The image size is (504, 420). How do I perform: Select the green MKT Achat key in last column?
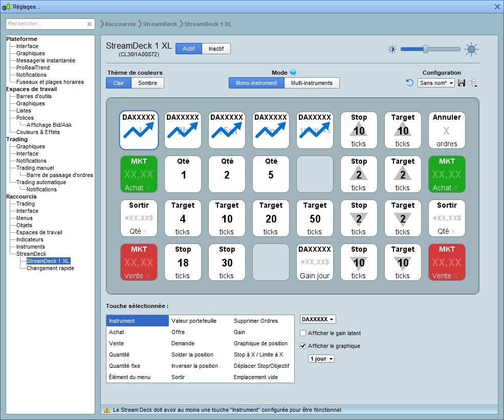[x=447, y=174]
